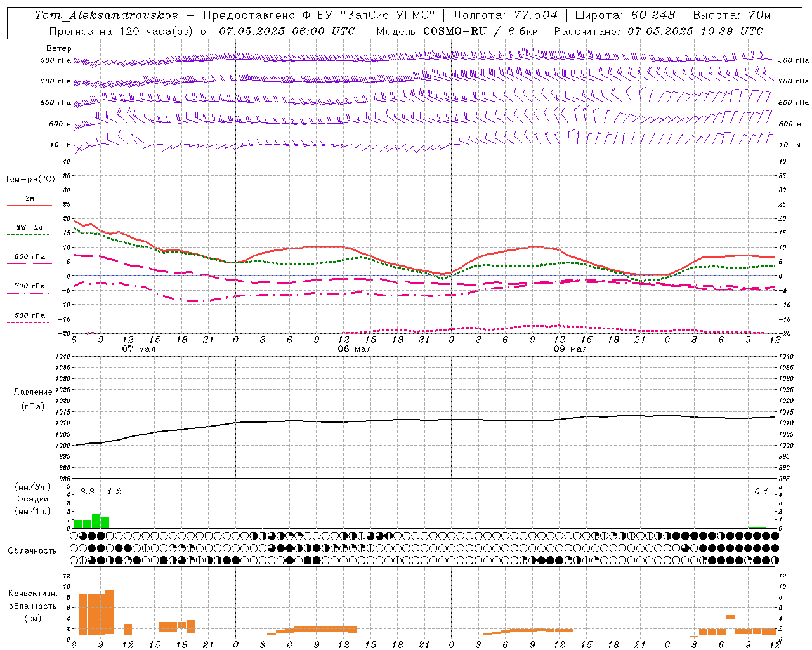Viewport: 812px width, 650px height.
Task: Click the 700 гПа temperature legend entry
Action: [30, 286]
